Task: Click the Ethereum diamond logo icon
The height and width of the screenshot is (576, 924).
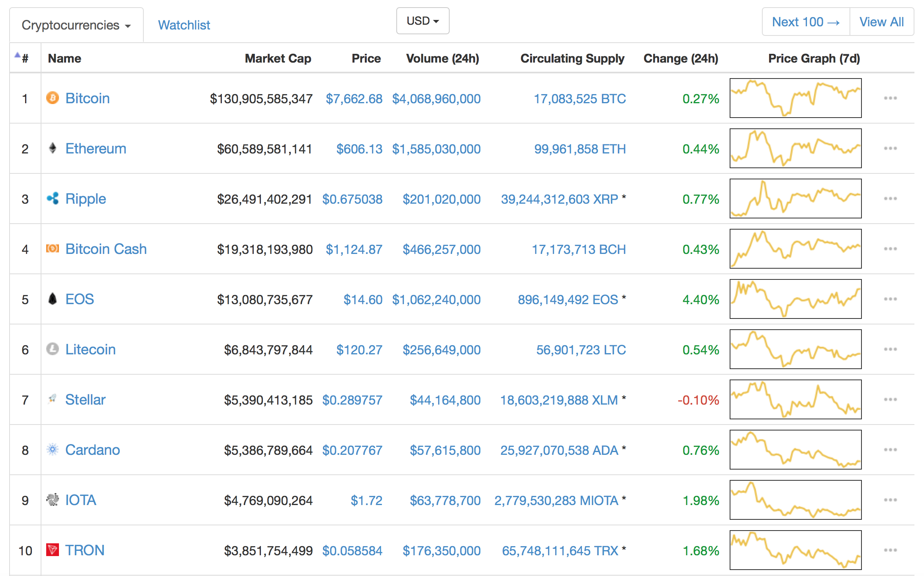Action: tap(52, 148)
